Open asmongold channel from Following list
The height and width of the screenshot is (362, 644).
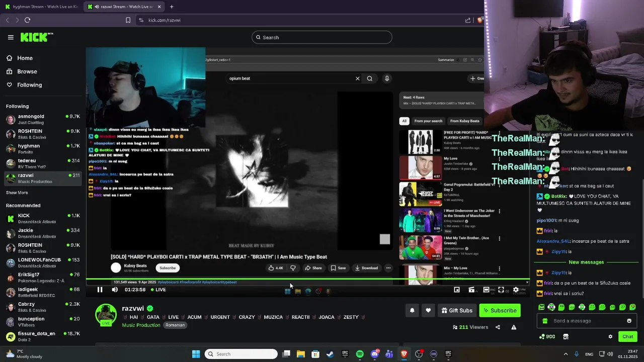point(43,119)
